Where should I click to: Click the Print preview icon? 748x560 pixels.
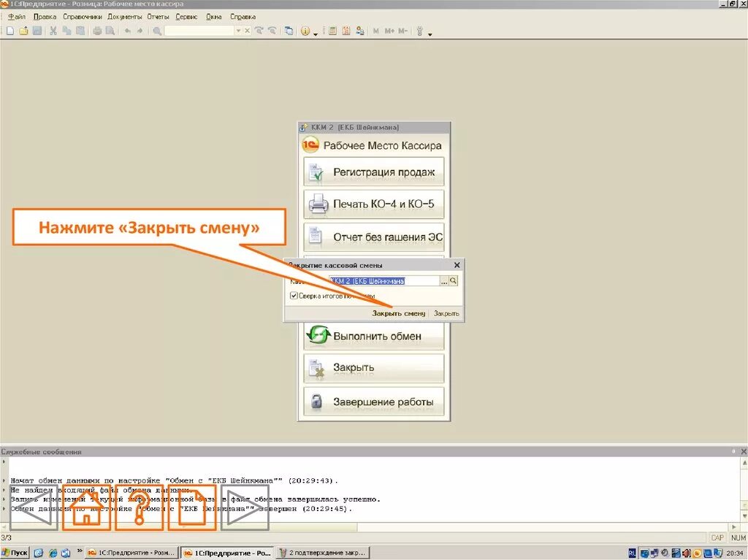pos(110,31)
